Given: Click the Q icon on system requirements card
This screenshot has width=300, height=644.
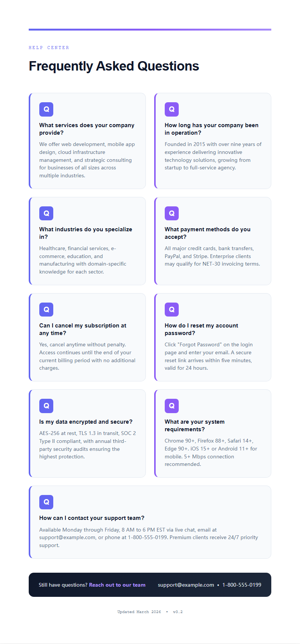Looking at the screenshot, I should click(172, 406).
